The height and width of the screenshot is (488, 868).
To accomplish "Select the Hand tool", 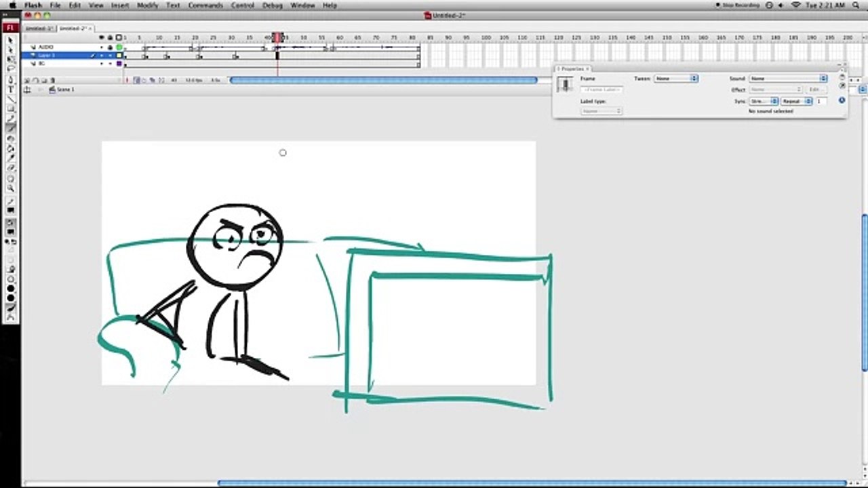I will coord(11,179).
